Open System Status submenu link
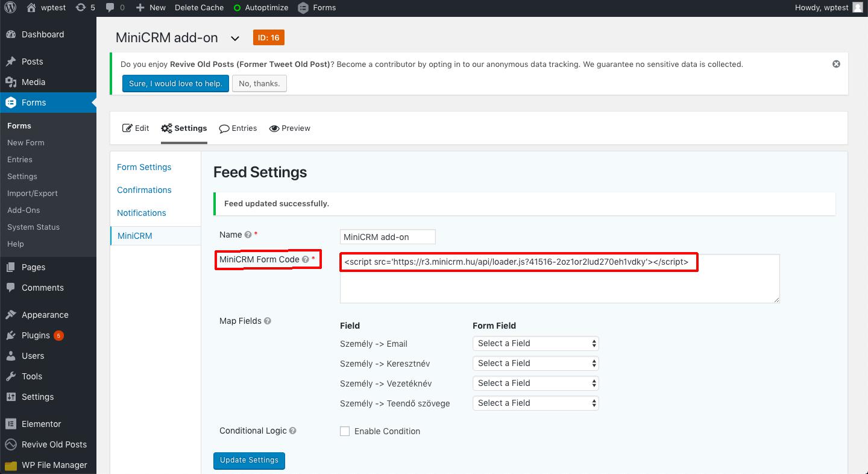The width and height of the screenshot is (868, 474). click(x=33, y=227)
